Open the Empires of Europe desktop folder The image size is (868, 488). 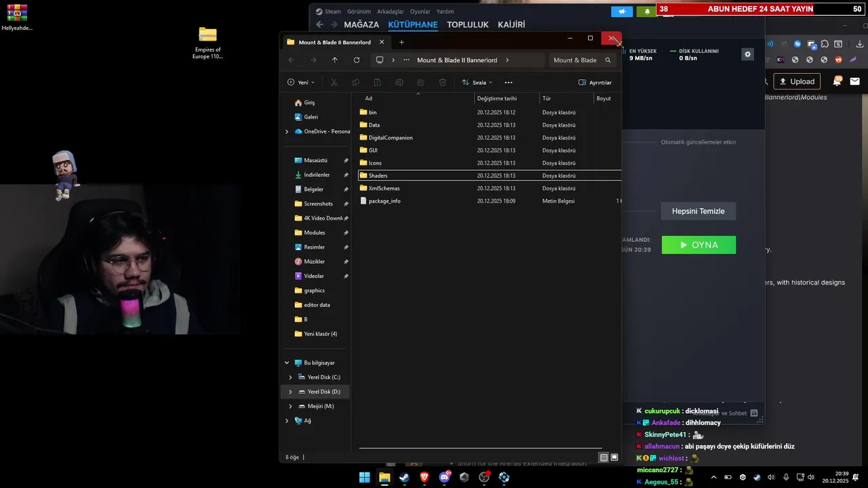pos(208,43)
